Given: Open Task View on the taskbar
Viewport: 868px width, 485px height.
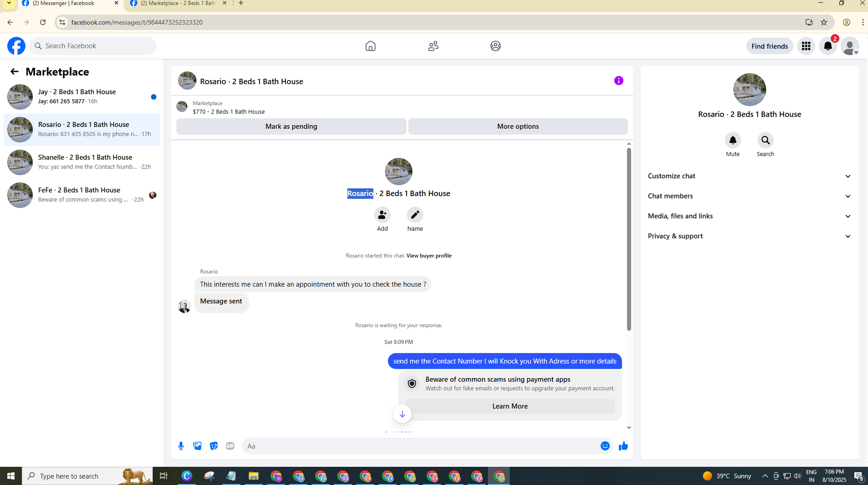Looking at the screenshot, I should tap(164, 476).
